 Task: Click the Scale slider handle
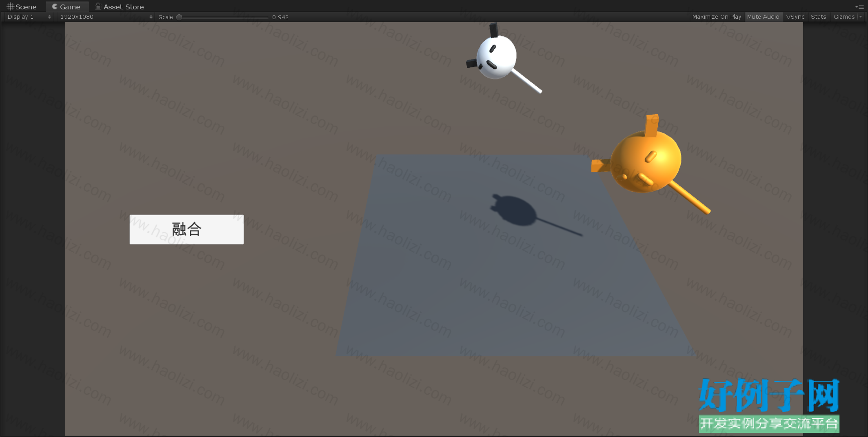tap(179, 17)
